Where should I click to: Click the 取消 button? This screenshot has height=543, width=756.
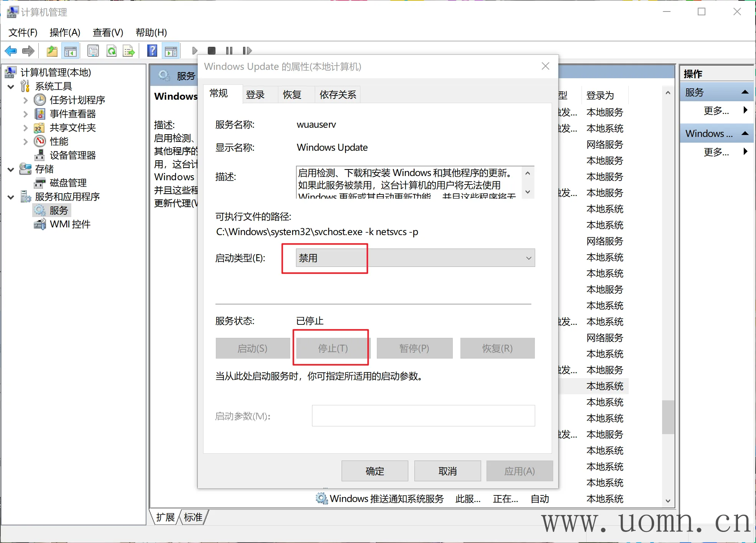pos(447,471)
